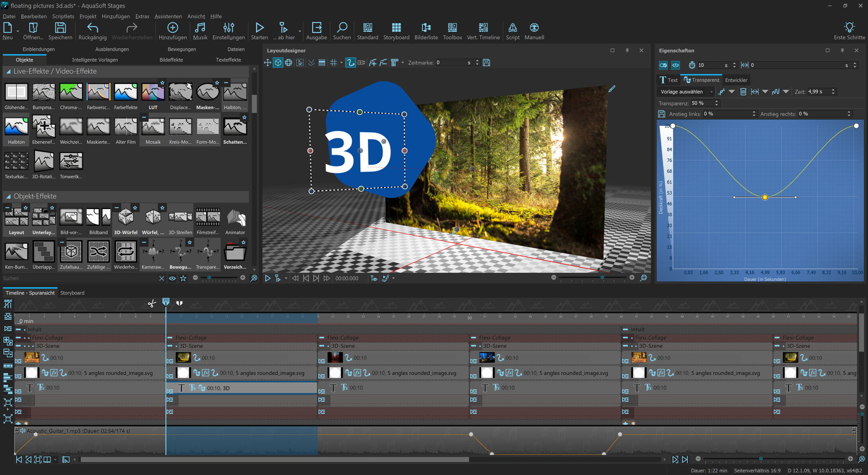Viewport: 868px width, 475px height.
Task: Toggle the eye visibility icon in Eigenschaften
Action: point(675,65)
